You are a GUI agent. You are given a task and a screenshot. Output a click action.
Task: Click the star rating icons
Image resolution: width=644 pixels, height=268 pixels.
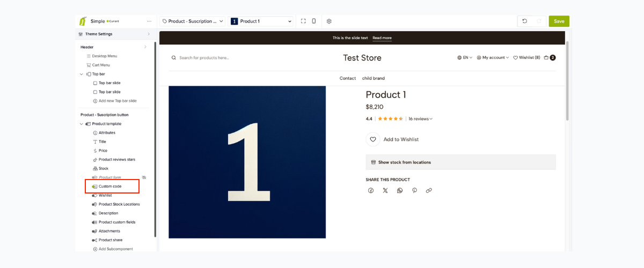point(391,119)
